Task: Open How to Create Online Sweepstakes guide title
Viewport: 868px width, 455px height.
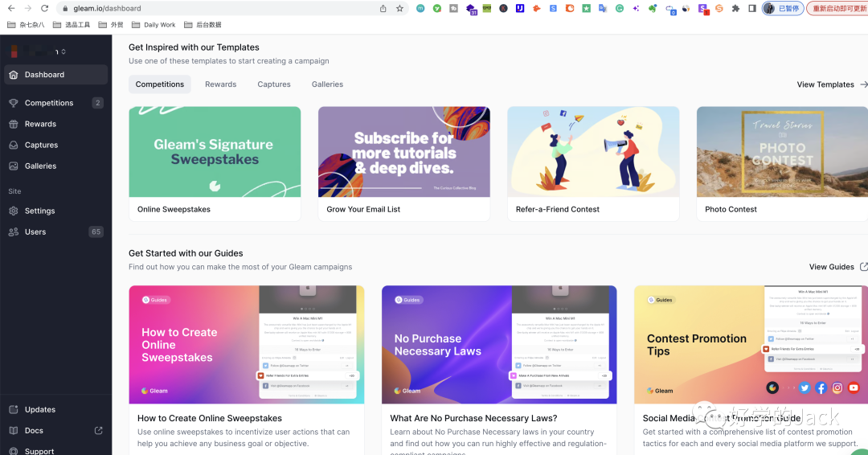Action: [x=210, y=419]
